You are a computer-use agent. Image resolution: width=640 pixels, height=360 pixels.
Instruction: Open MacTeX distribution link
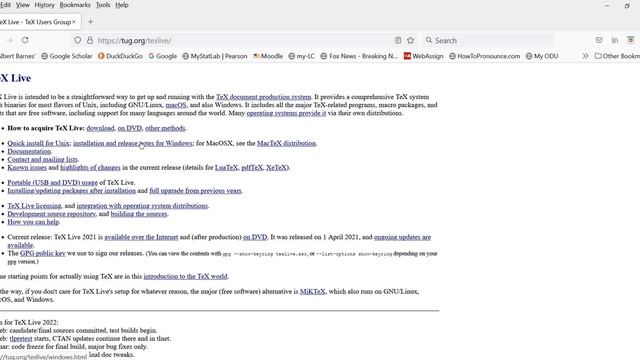[286, 143]
